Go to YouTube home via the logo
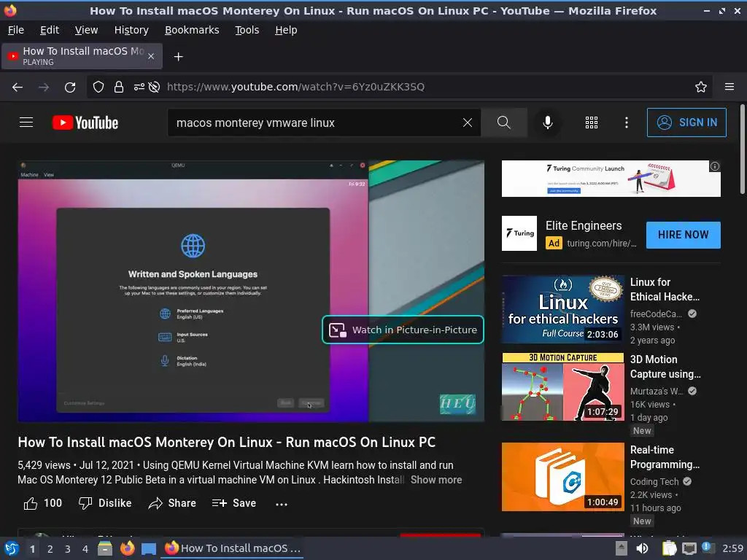This screenshot has width=747, height=560. tap(85, 122)
